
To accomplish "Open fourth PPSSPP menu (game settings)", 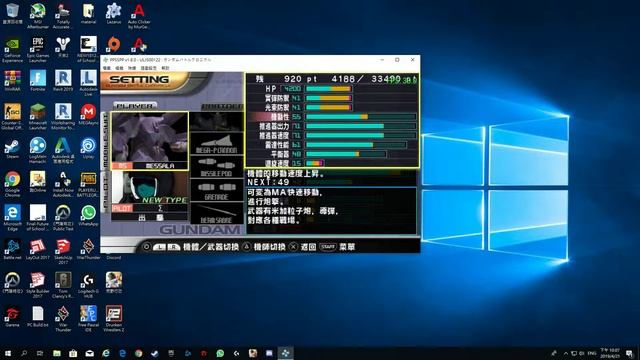I will 149,68.
